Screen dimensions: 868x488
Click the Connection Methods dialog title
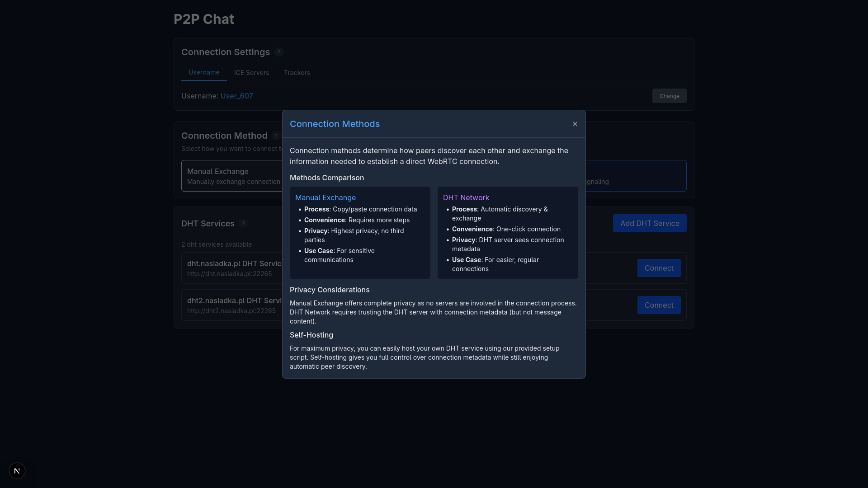click(335, 124)
